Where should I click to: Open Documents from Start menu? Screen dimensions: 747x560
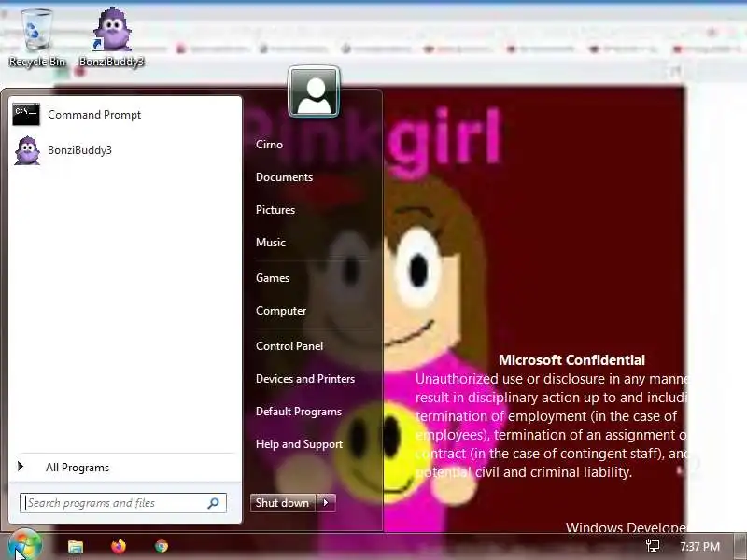285,177
